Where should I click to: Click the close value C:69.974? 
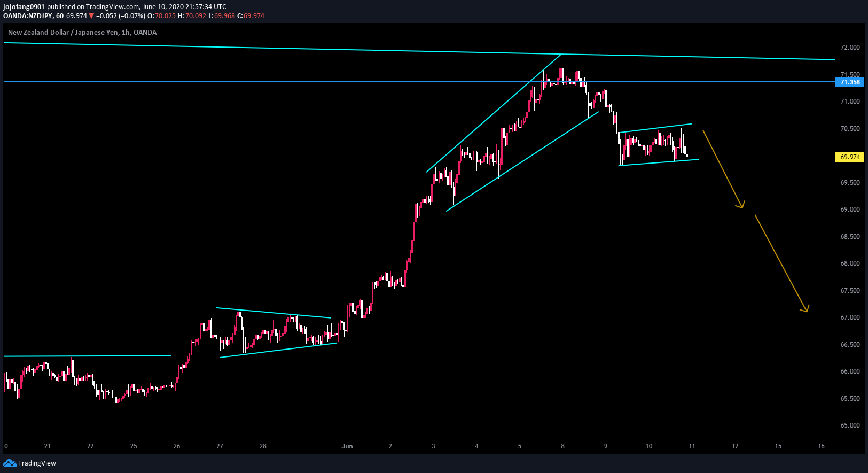(251, 16)
